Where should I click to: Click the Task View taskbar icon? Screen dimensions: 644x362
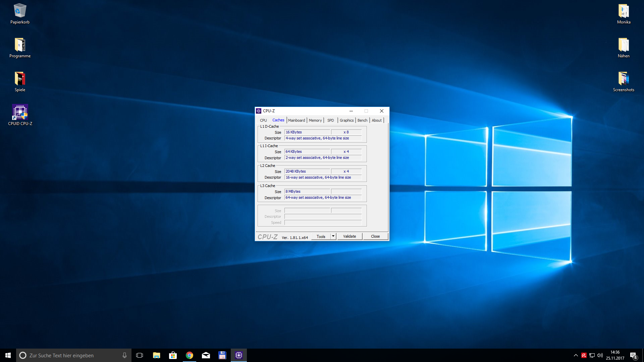[140, 355]
